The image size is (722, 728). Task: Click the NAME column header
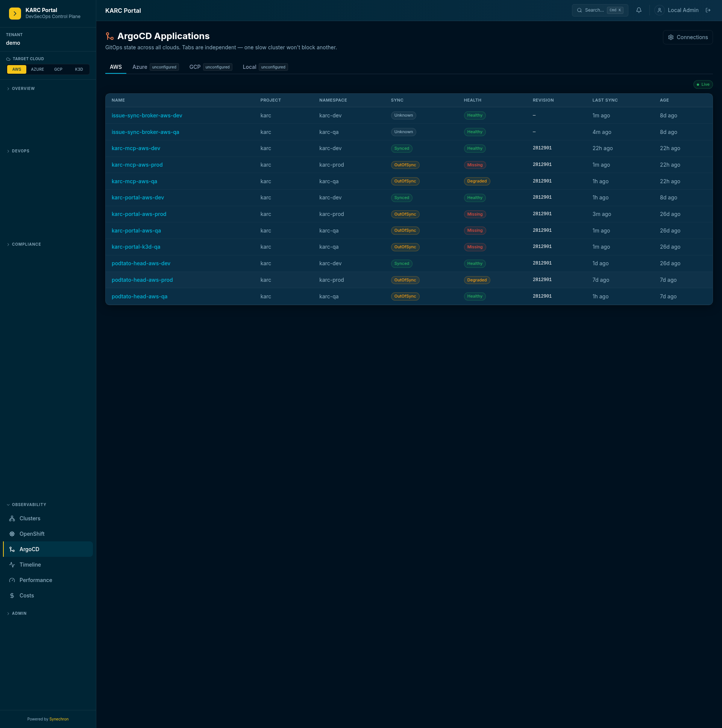pos(118,100)
